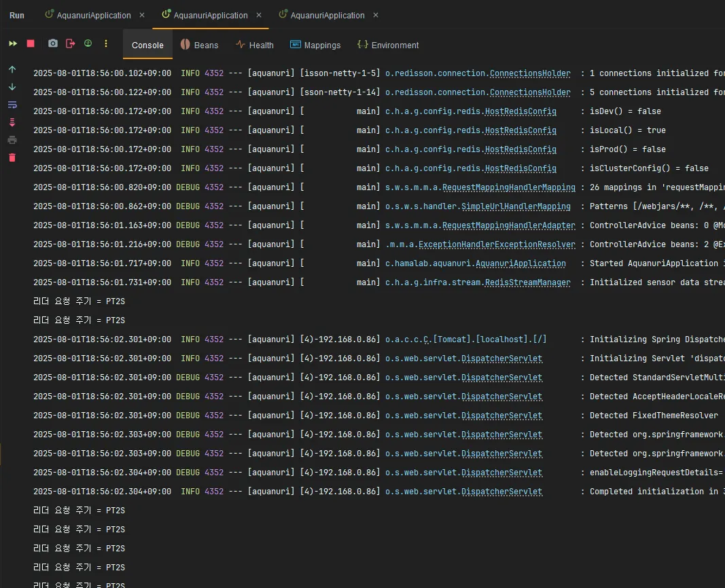Open the three-dot more options menu
This screenshot has height=588, width=725.
(x=106, y=43)
